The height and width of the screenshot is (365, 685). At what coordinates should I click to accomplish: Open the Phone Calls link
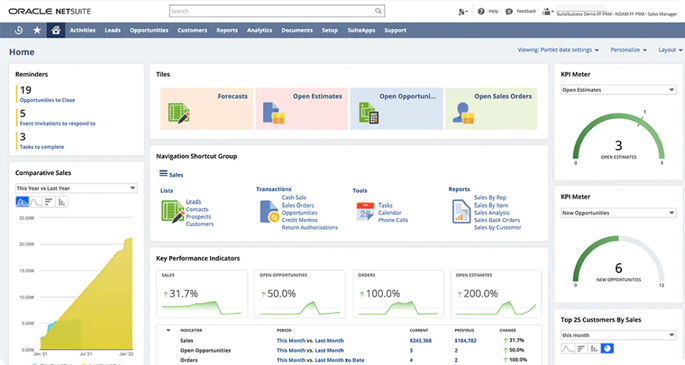[393, 220]
